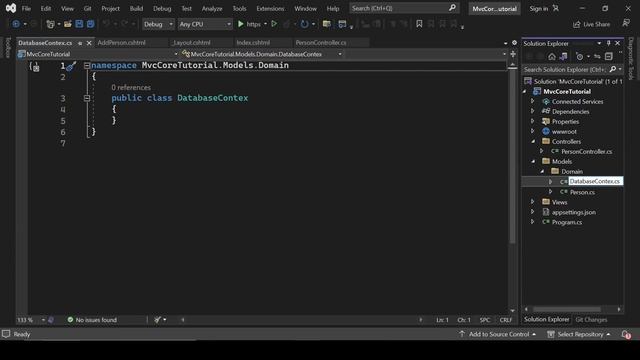Switch to Git Changes tab
This screenshot has height=360, width=640.
click(591, 320)
